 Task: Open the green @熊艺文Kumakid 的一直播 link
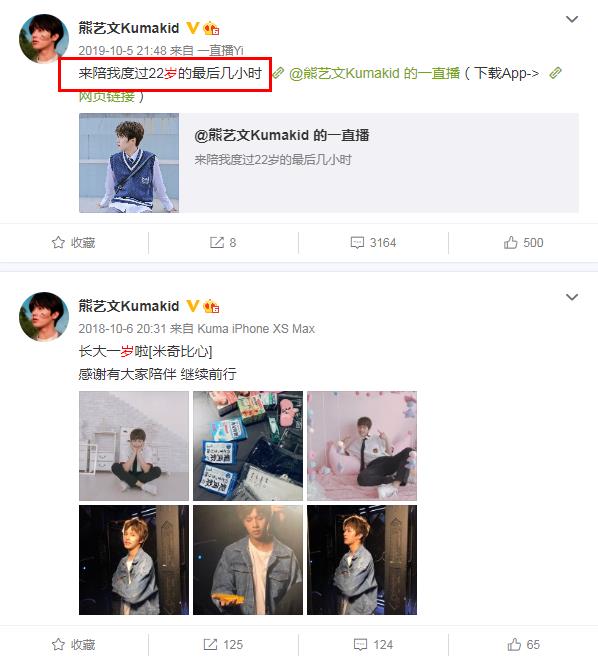tap(374, 73)
